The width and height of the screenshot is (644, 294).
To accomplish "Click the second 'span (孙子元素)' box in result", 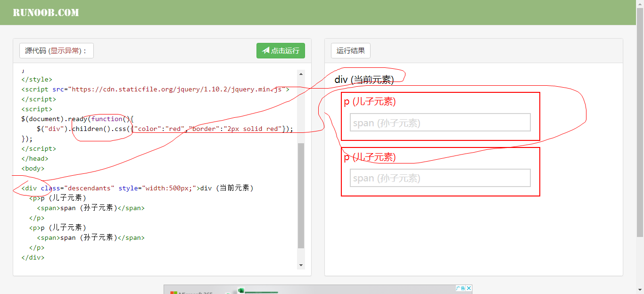I will [x=440, y=178].
